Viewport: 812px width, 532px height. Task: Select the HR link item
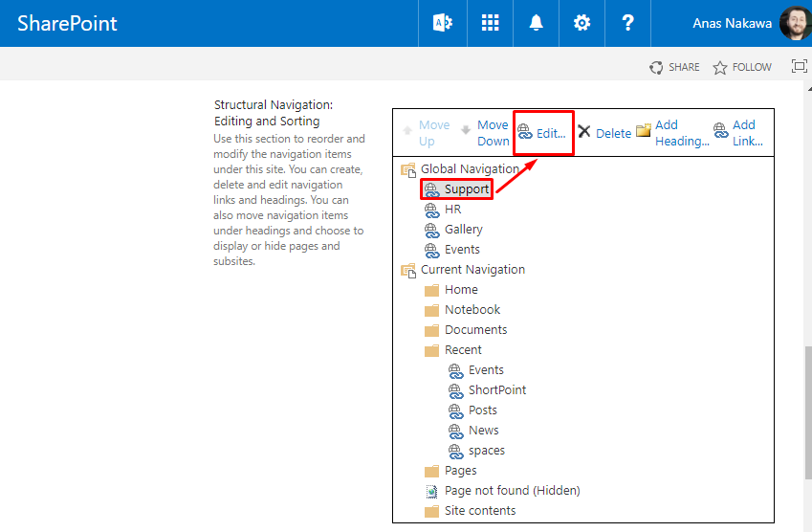pos(452,210)
